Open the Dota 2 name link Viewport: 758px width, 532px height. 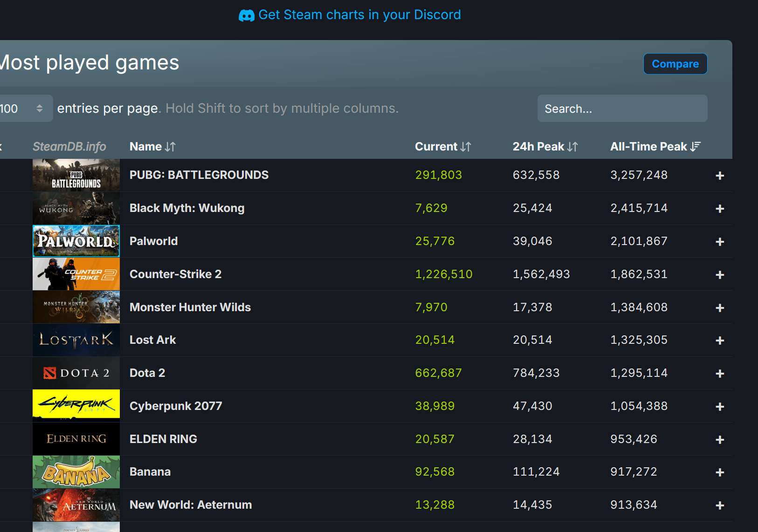(147, 373)
